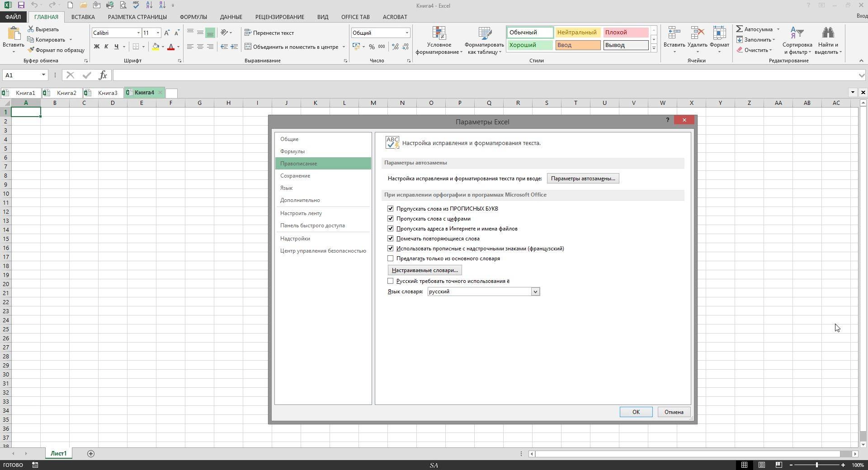The width and height of the screenshot is (868, 470).
Task: Confirm the dialog with OK
Action: coord(636,412)
